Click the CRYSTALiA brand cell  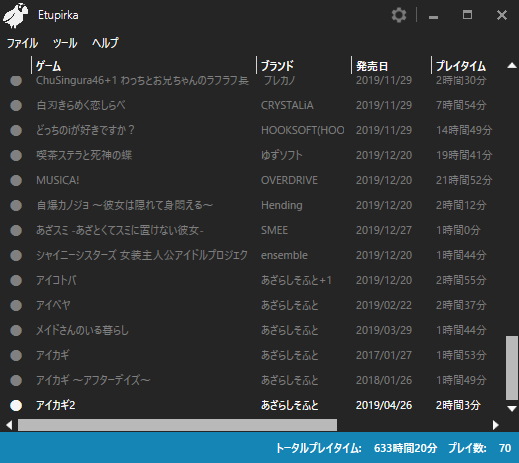[287, 105]
